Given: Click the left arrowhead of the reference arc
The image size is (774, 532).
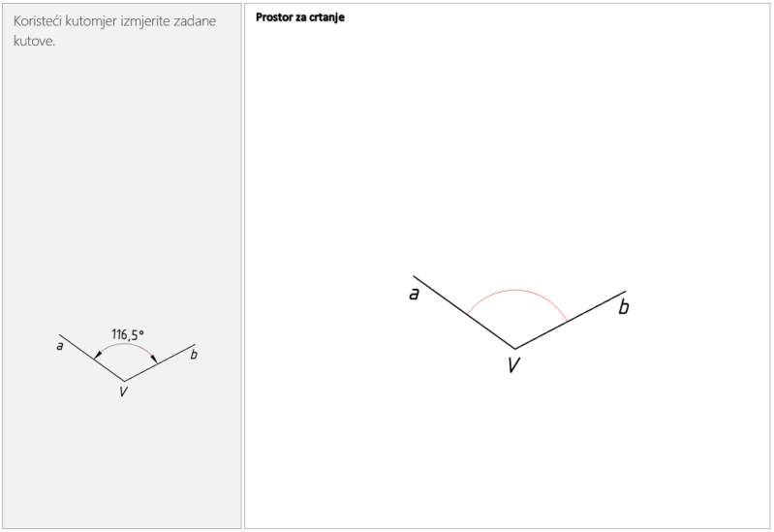Looking at the screenshot, I should [x=96, y=356].
